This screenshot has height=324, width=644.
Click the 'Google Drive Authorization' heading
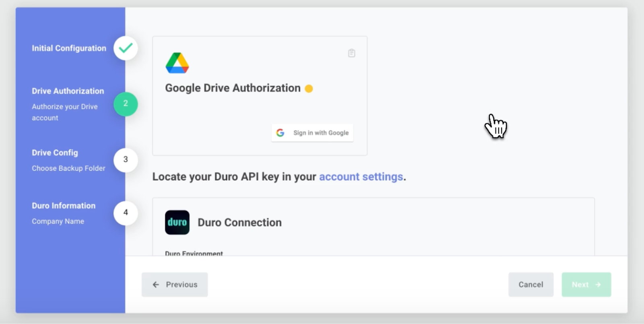(x=233, y=88)
